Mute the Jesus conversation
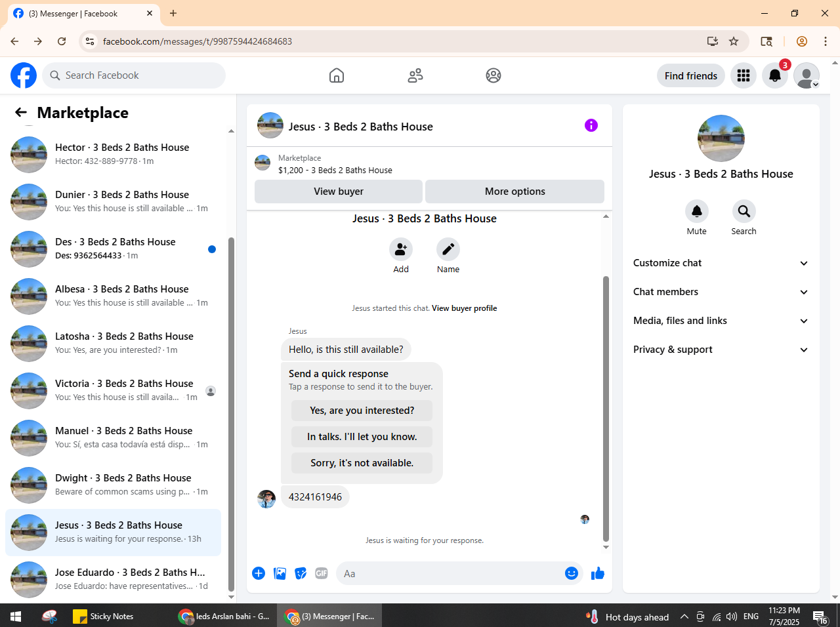This screenshot has height=627, width=840. (x=697, y=211)
